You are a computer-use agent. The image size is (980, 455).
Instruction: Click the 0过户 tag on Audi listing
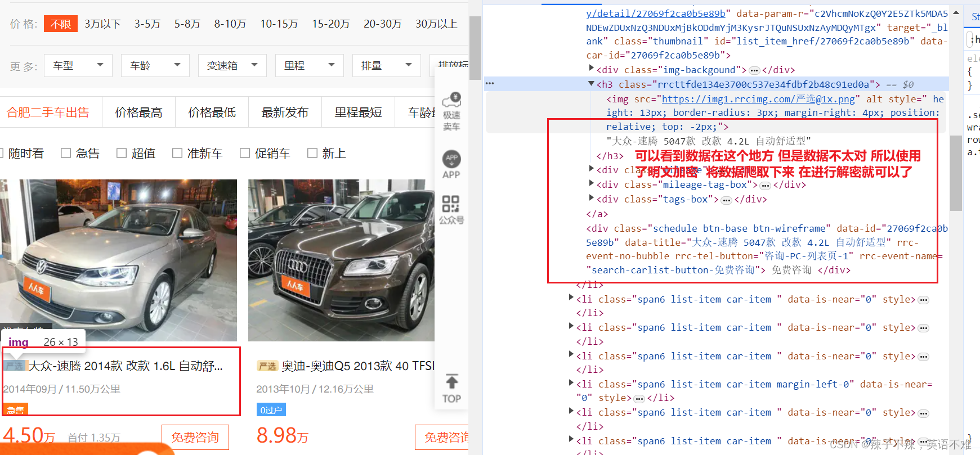coord(271,410)
